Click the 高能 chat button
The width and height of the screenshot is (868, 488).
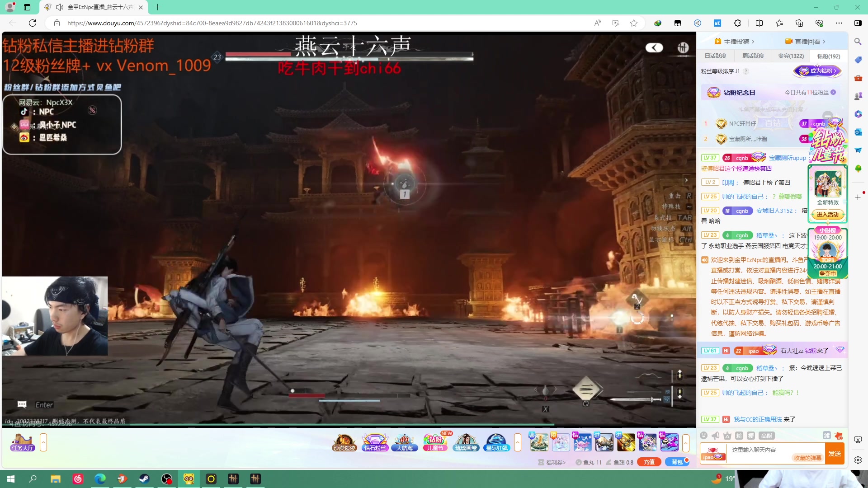coord(767,436)
